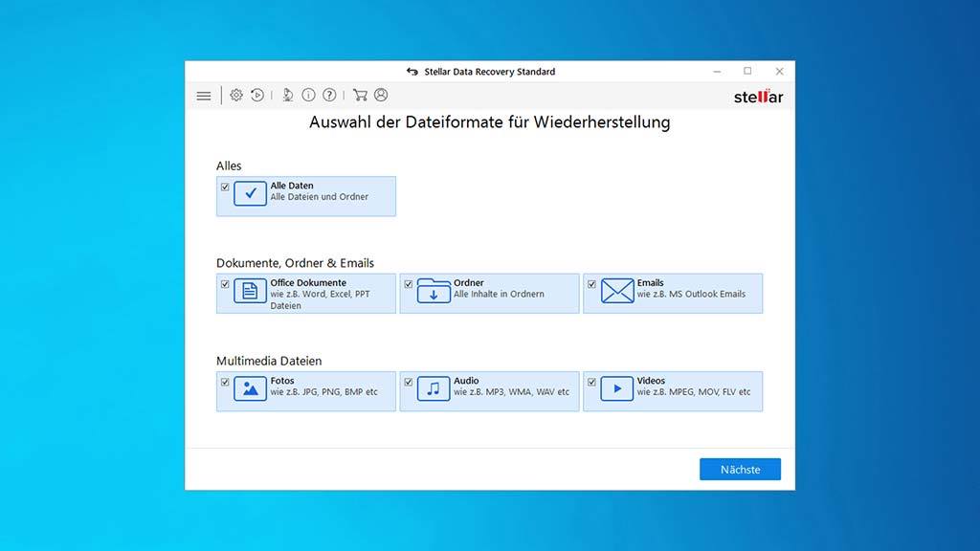Toggle the Audio checkbox
Viewport: 980px width, 551px height.
(408, 382)
